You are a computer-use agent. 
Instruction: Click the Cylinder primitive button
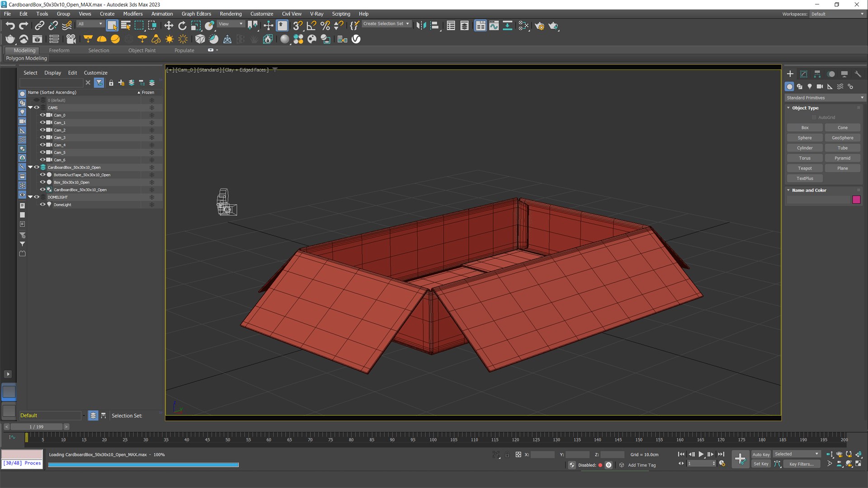805,148
